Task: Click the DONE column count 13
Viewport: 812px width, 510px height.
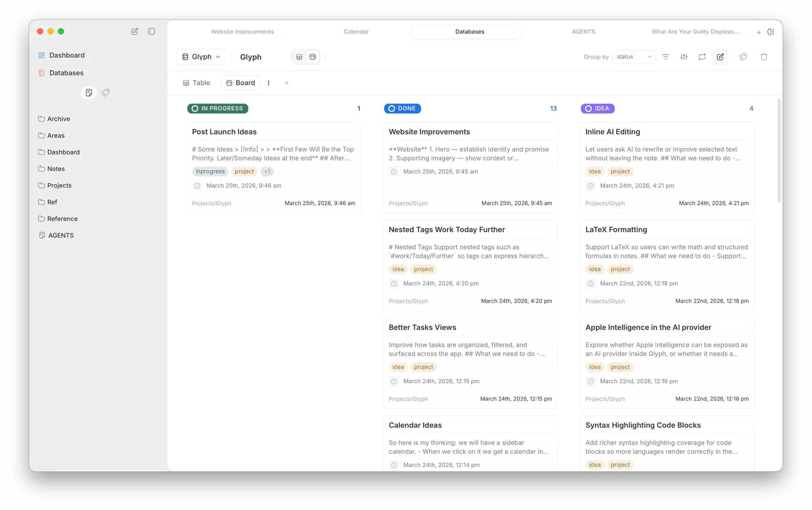Action: click(553, 109)
